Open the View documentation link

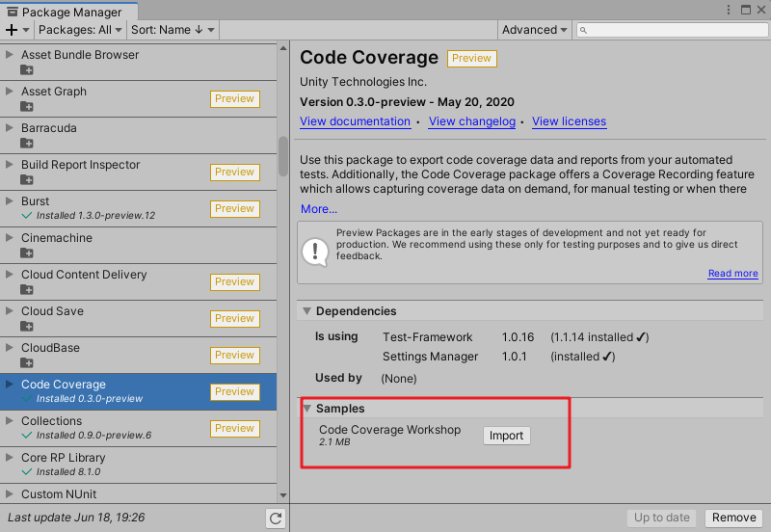(355, 121)
